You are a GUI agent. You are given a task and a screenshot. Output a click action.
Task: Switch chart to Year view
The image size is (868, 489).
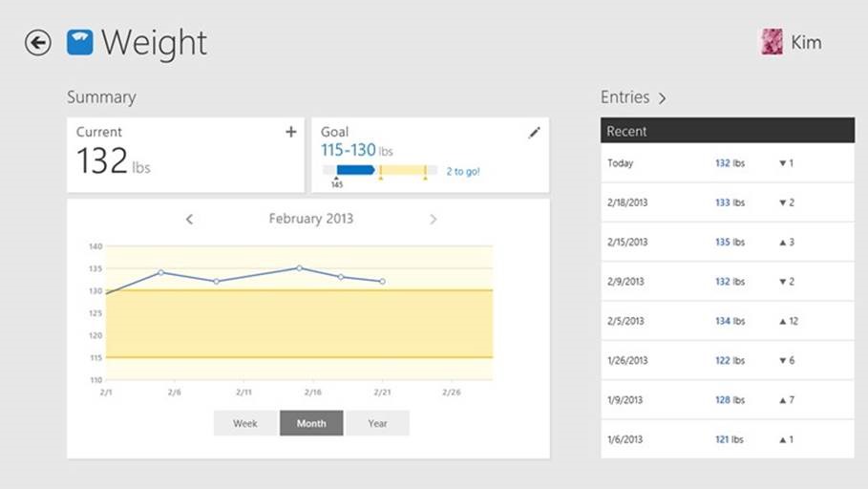pos(377,423)
